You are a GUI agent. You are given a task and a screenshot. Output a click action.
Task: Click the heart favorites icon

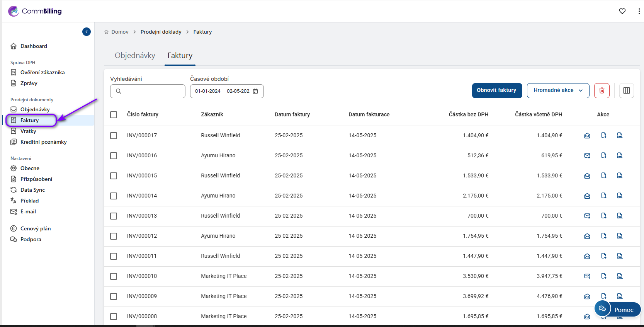tap(622, 11)
